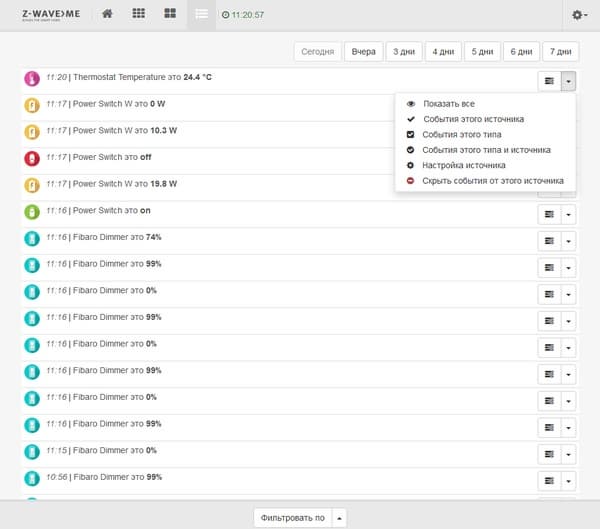
Task: Select События этого типа и источника entry
Action: 485,150
